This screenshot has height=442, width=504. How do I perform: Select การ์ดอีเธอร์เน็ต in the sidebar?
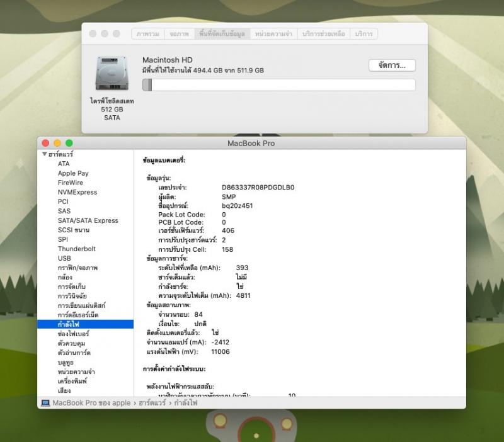(x=78, y=315)
